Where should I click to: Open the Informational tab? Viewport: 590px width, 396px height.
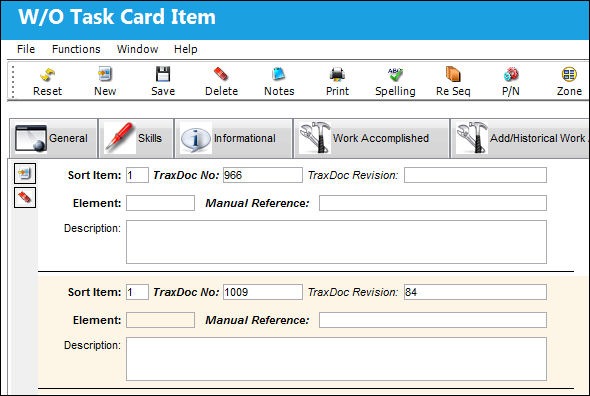point(234,138)
